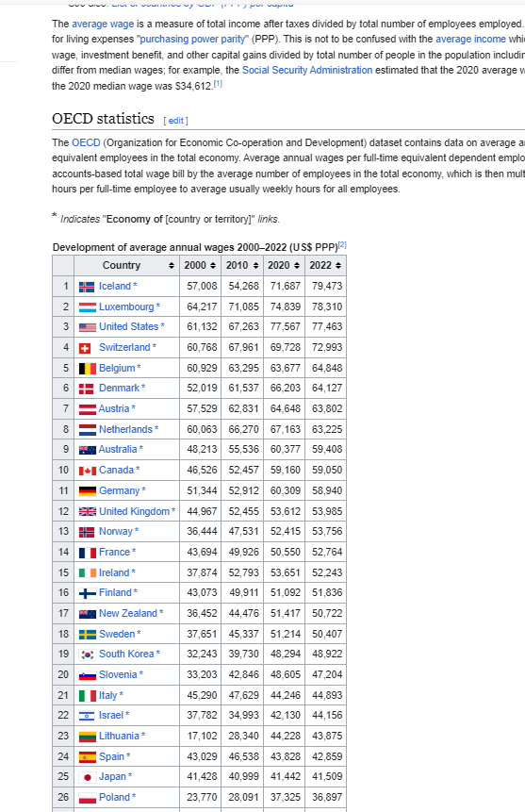The height and width of the screenshot is (812, 525).
Task: Click the Spain flag icon
Action: [x=87, y=757]
